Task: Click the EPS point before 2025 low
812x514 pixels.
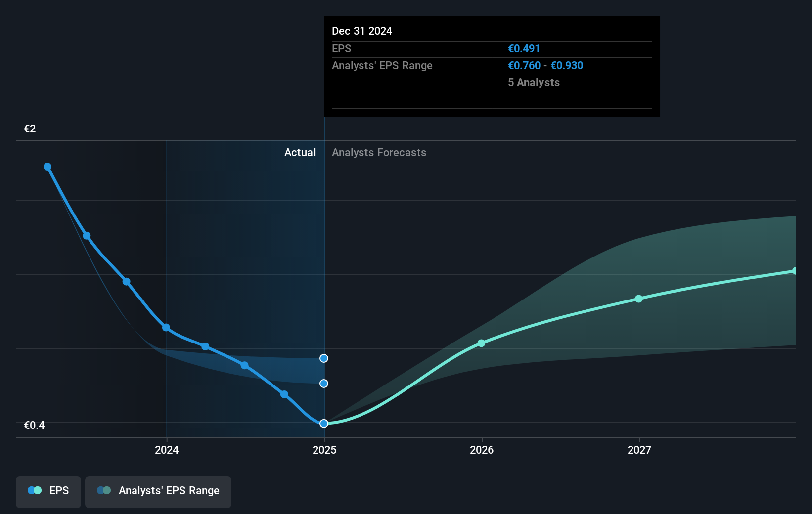Action: coord(284,394)
